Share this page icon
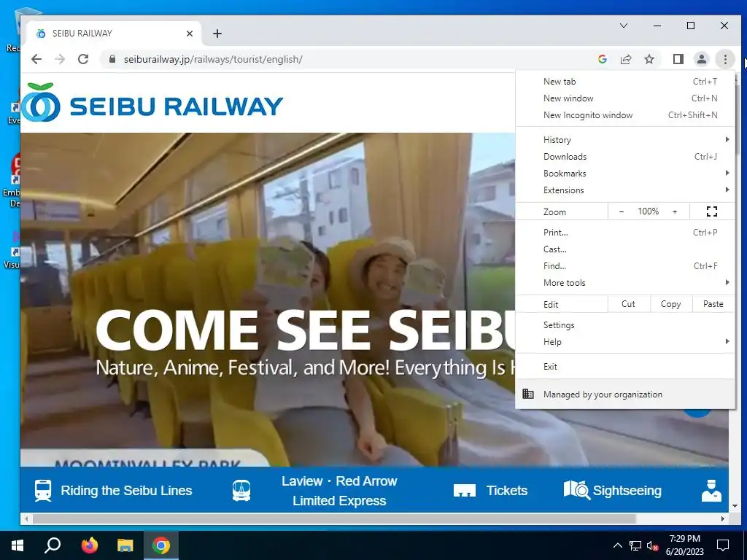The height and width of the screenshot is (560, 747). click(625, 59)
